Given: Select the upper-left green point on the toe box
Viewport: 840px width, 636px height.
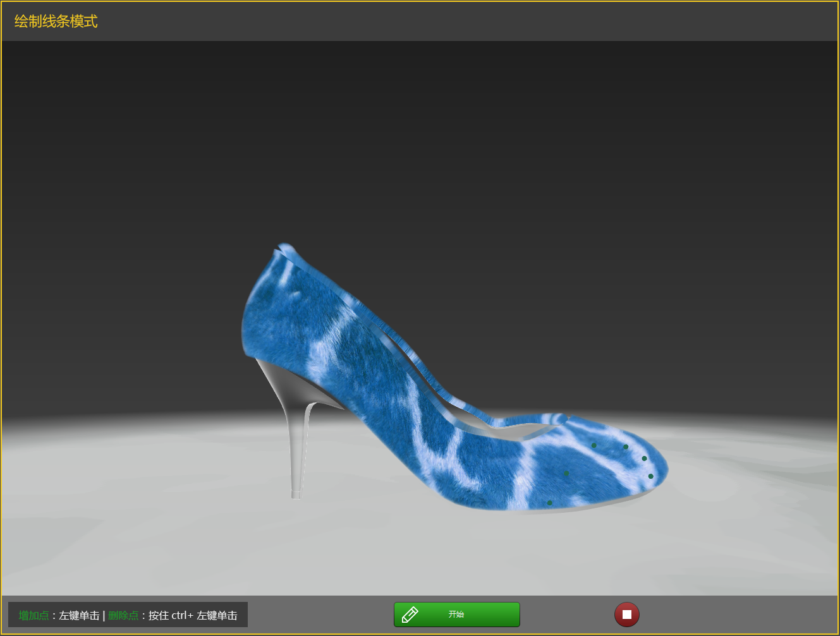Looking at the screenshot, I should [593, 445].
